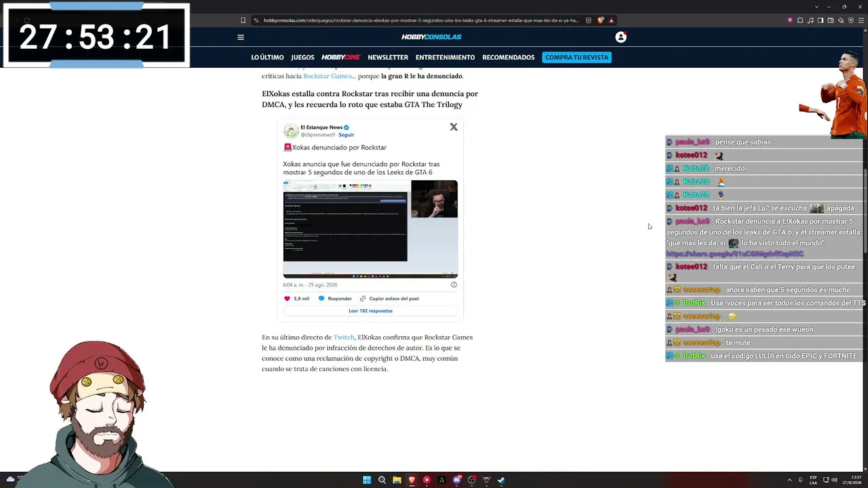Click Seguir on the embedded tweet

pos(346,135)
